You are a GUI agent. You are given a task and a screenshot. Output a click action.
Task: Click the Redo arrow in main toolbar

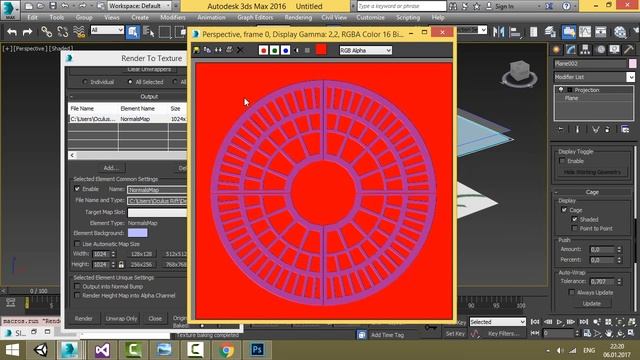pyautogui.click(x=27, y=32)
